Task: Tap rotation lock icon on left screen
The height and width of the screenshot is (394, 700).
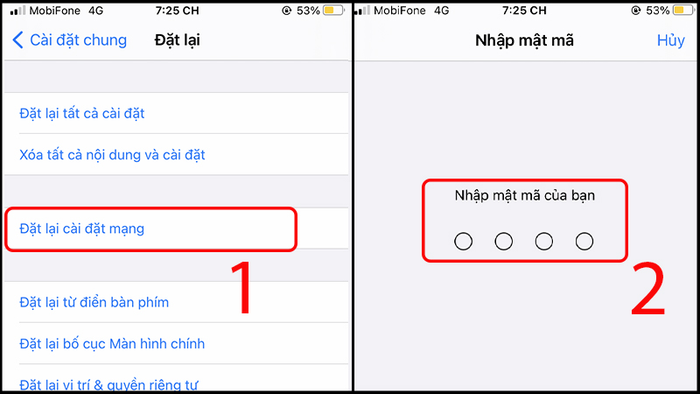Action: pos(287,10)
